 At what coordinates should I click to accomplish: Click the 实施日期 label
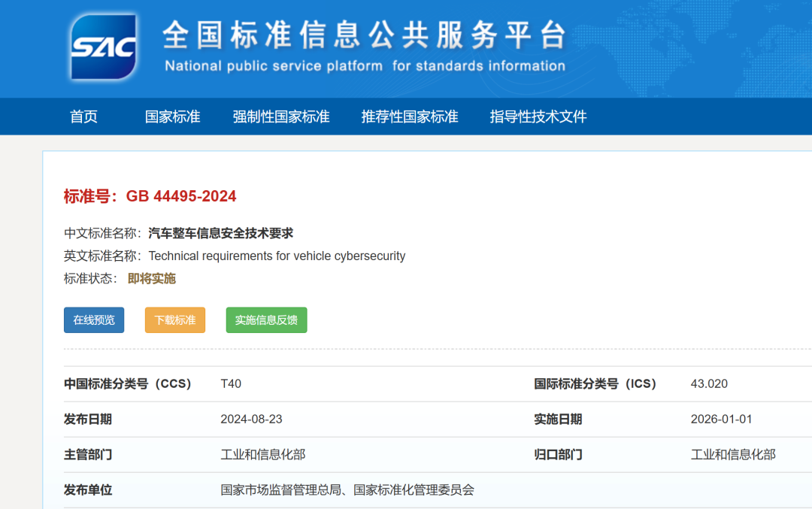click(x=558, y=419)
